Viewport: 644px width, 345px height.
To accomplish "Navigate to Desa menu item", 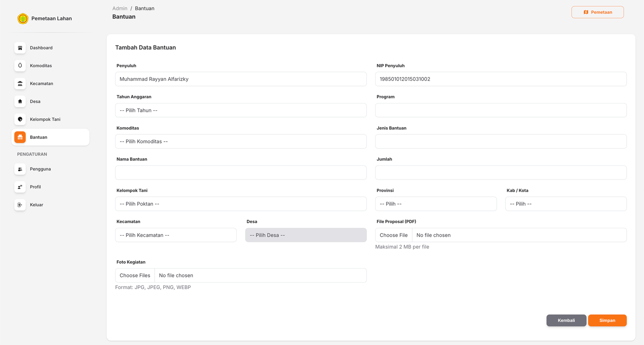I will tap(50, 101).
